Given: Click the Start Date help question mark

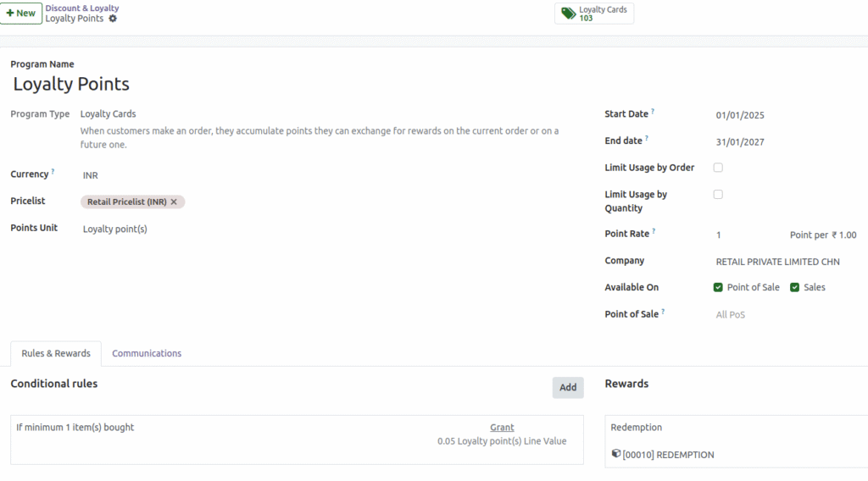Looking at the screenshot, I should point(653,112).
